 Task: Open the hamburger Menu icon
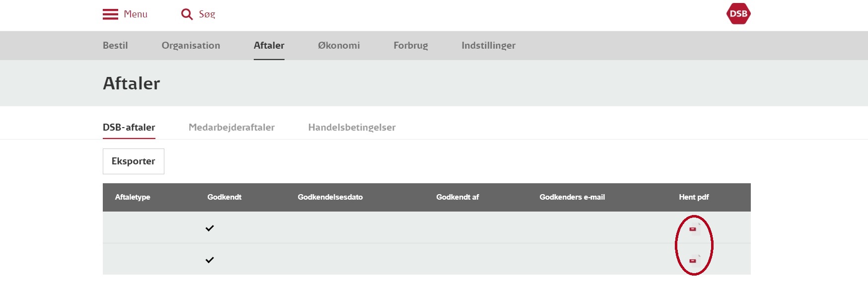tap(110, 14)
